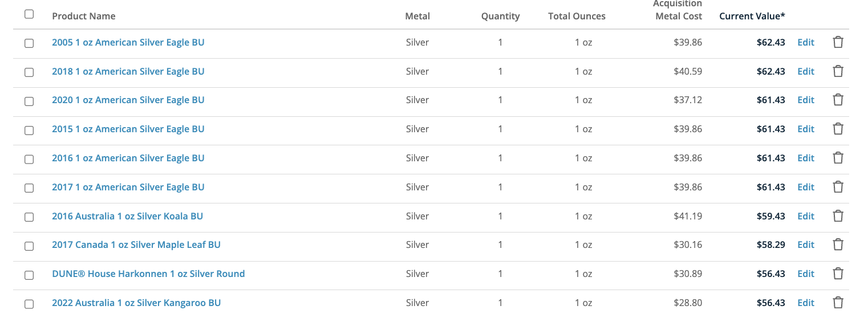Image resolution: width=868 pixels, height=326 pixels.
Task: Remove the 2022 Australia Silver Kangaroo
Action: click(838, 303)
